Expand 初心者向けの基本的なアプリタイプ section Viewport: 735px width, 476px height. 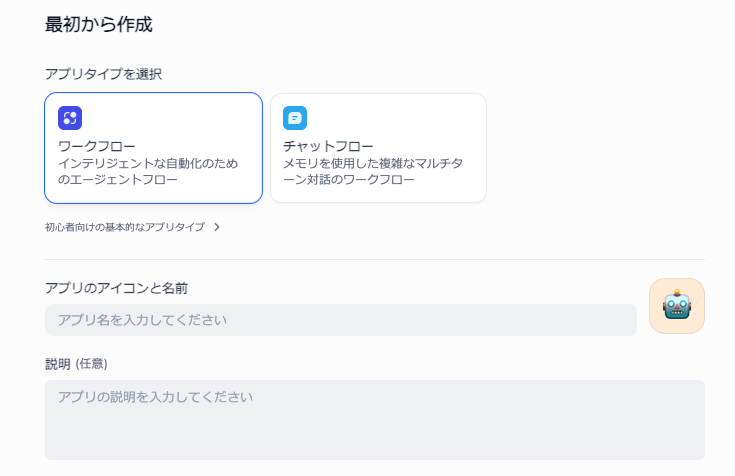pos(125,227)
